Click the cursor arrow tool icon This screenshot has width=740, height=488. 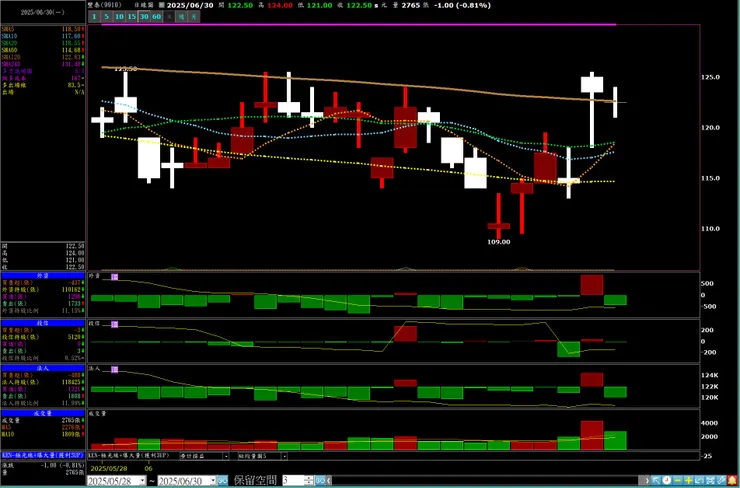tap(656, 480)
